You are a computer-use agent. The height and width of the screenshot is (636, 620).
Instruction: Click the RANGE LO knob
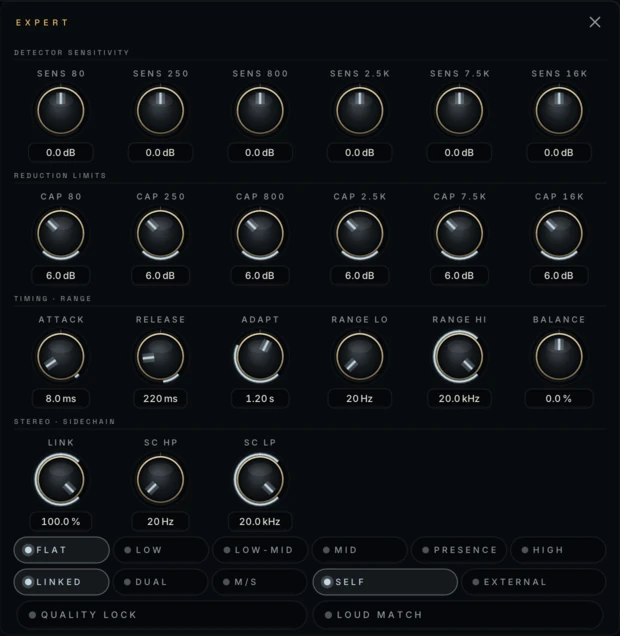(360, 357)
